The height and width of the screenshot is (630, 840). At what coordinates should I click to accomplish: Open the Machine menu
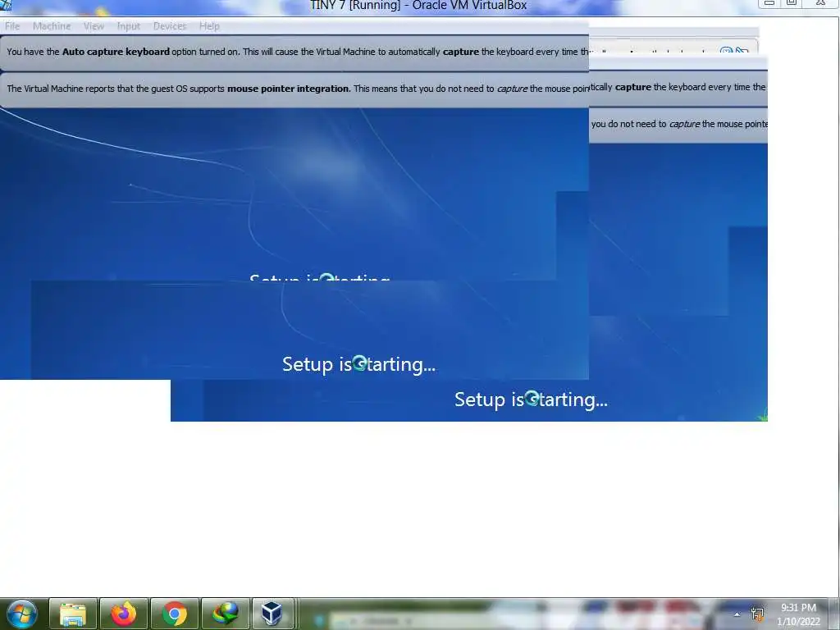52,25
